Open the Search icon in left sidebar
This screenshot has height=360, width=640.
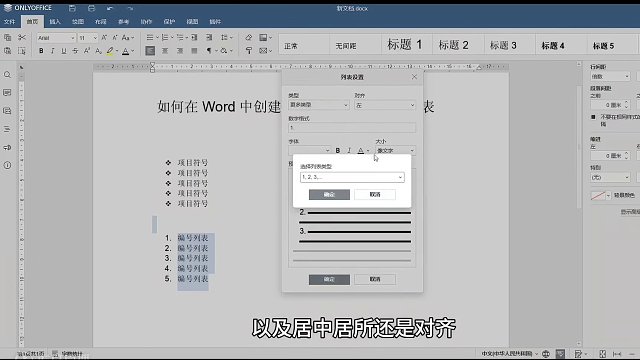click(x=7, y=75)
